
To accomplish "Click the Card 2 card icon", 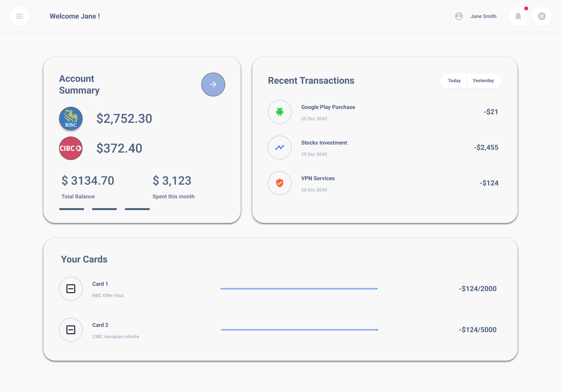I will point(71,330).
